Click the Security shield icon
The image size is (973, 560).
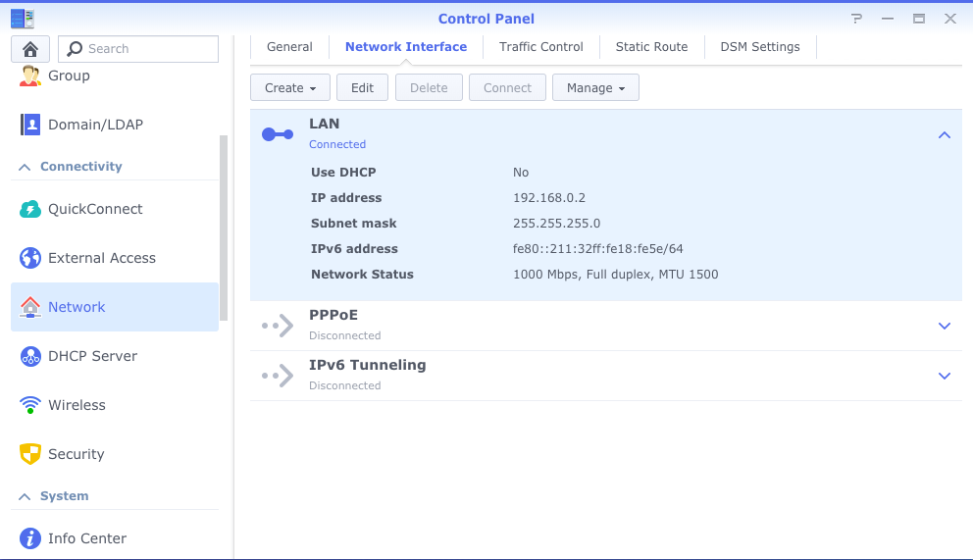[x=29, y=454]
